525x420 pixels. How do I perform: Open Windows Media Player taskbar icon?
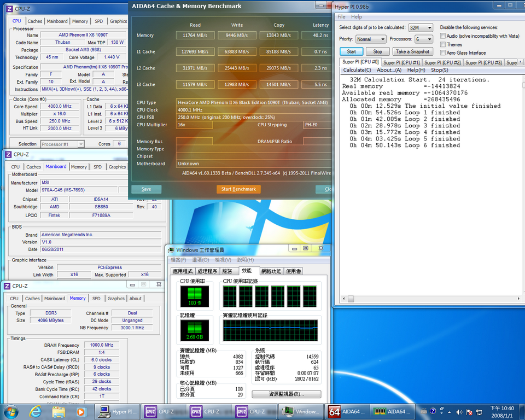pos(81,412)
